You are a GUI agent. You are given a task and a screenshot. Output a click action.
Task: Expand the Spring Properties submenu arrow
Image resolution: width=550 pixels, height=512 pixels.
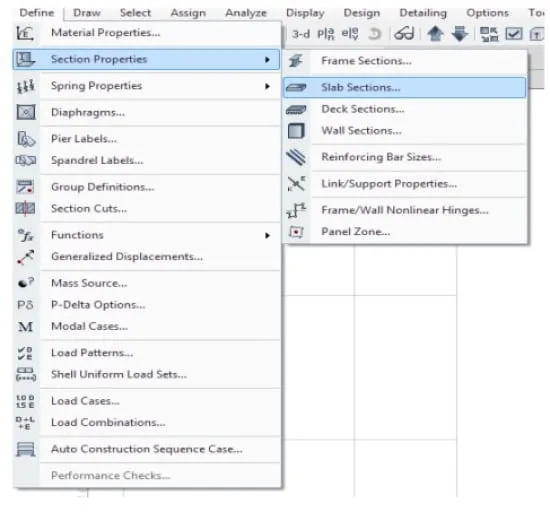coord(267,86)
